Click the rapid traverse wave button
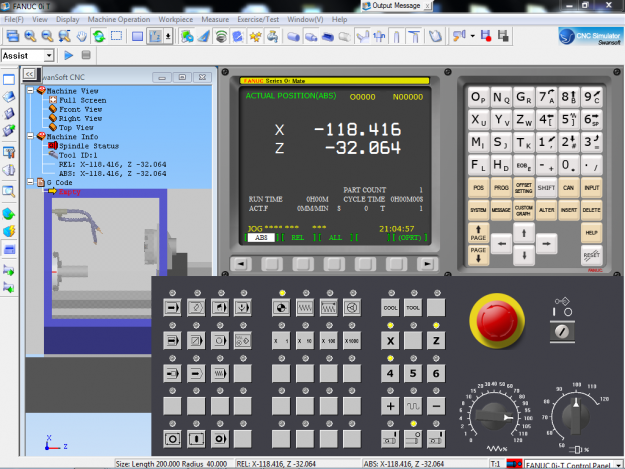625x469 pixels. pos(413,406)
